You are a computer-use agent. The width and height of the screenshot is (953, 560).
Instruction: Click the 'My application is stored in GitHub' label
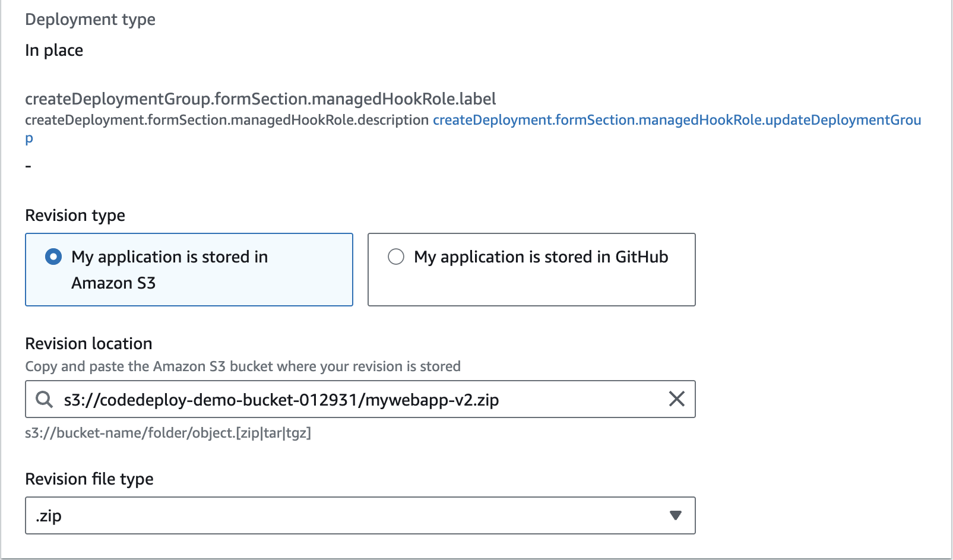pyautogui.click(x=541, y=257)
